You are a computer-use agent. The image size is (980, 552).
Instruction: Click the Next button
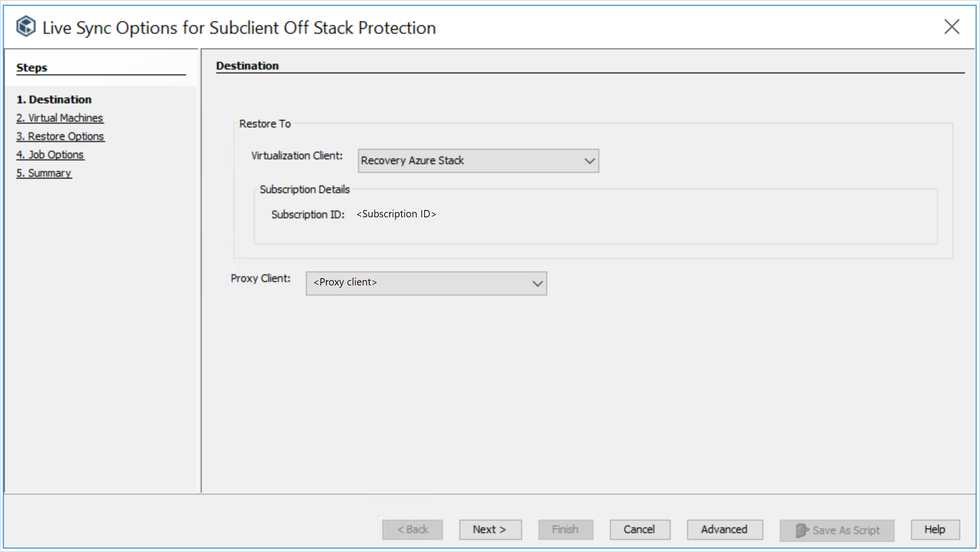point(490,529)
